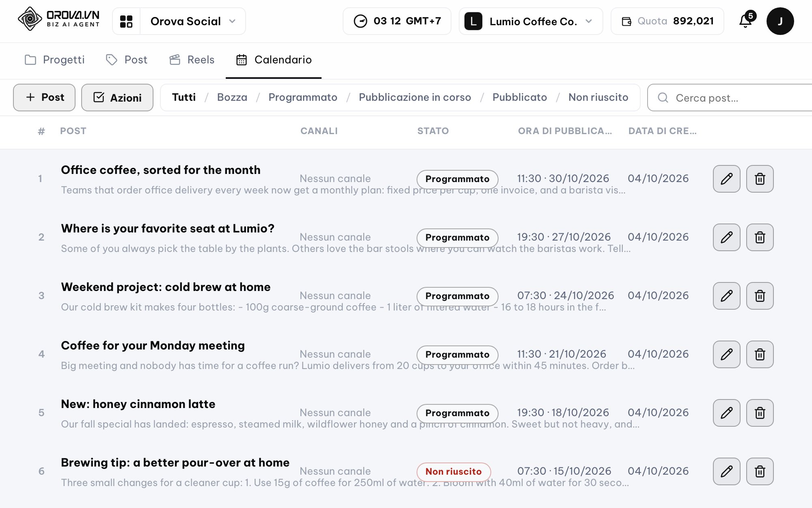Trash the 'Coffee for your Monday meeting' post
Image resolution: width=812 pixels, height=508 pixels.
(760, 354)
